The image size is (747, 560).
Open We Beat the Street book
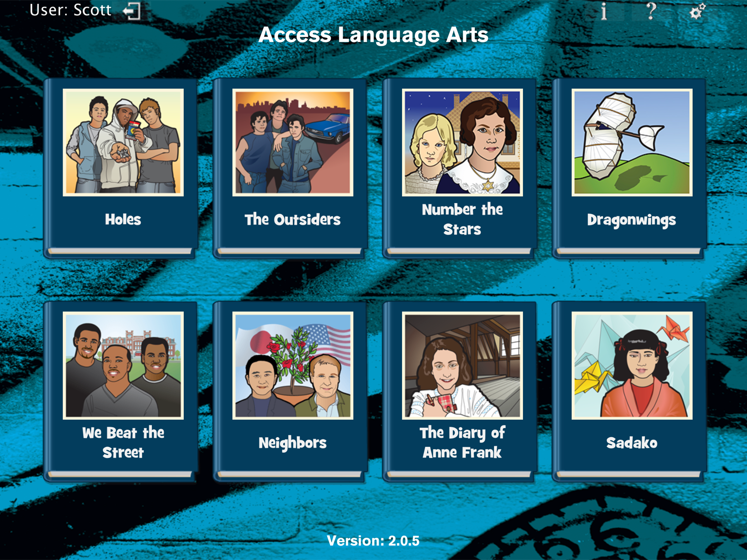click(x=121, y=392)
